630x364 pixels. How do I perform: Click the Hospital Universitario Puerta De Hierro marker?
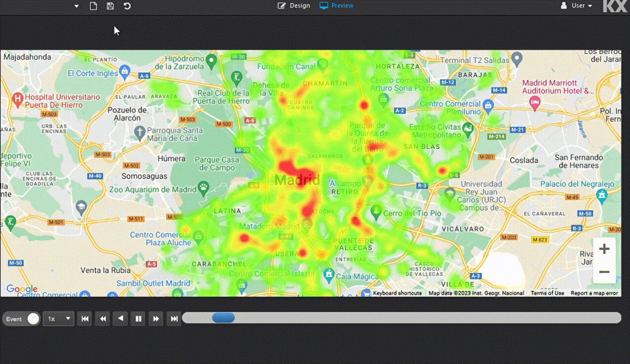17,99
